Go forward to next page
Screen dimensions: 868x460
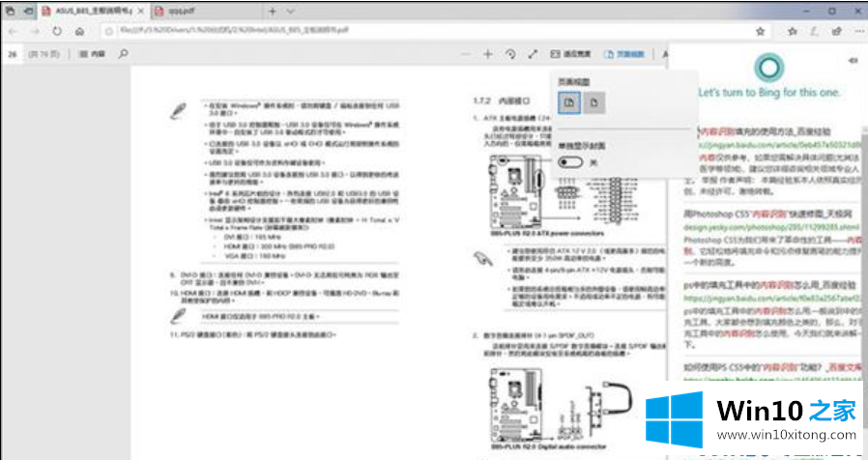pyautogui.click(x=35, y=31)
